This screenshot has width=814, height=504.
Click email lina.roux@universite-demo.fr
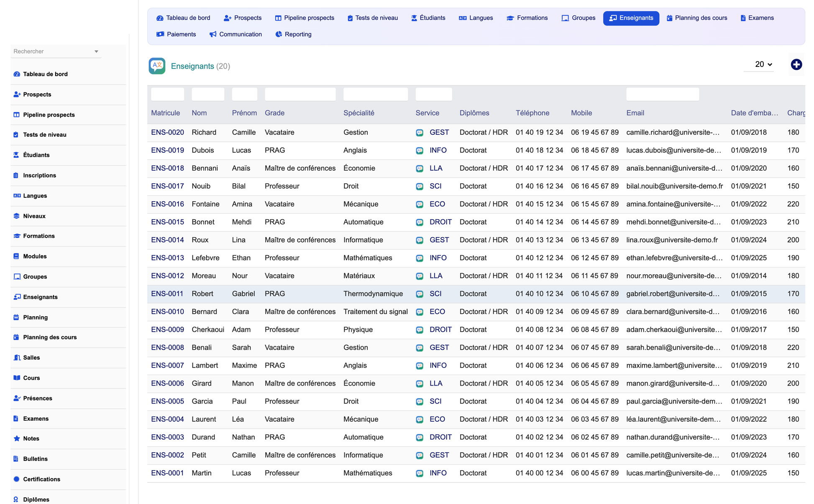(x=672, y=240)
